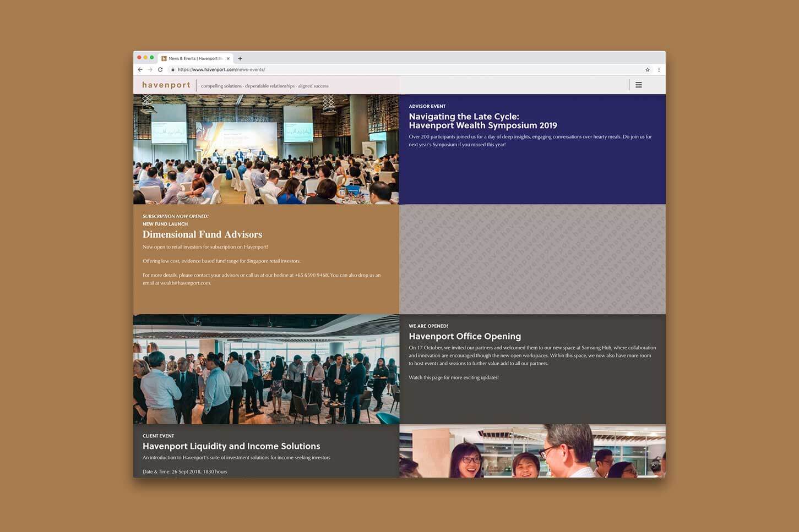Screen dimensions: 799x532
Task: Reload the page with refresh icon
Action: coord(160,70)
